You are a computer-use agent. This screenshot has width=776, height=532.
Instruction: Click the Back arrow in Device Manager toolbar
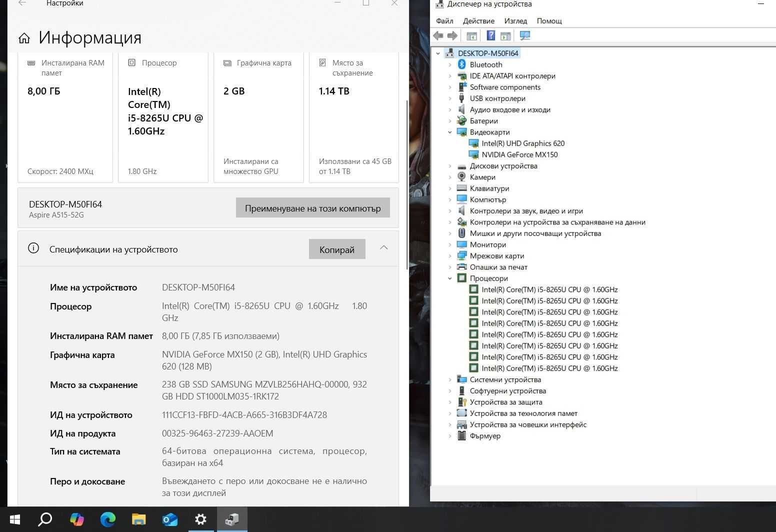(x=438, y=35)
